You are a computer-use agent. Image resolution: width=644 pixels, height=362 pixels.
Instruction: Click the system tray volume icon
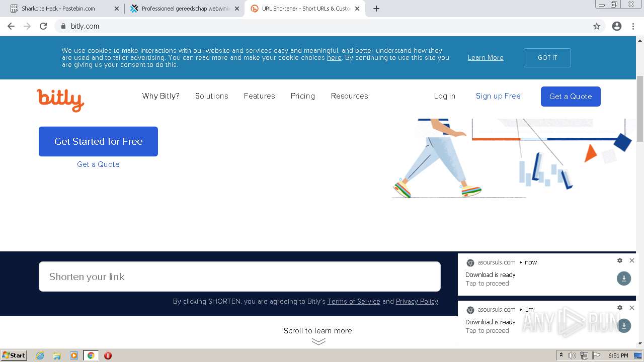572,355
